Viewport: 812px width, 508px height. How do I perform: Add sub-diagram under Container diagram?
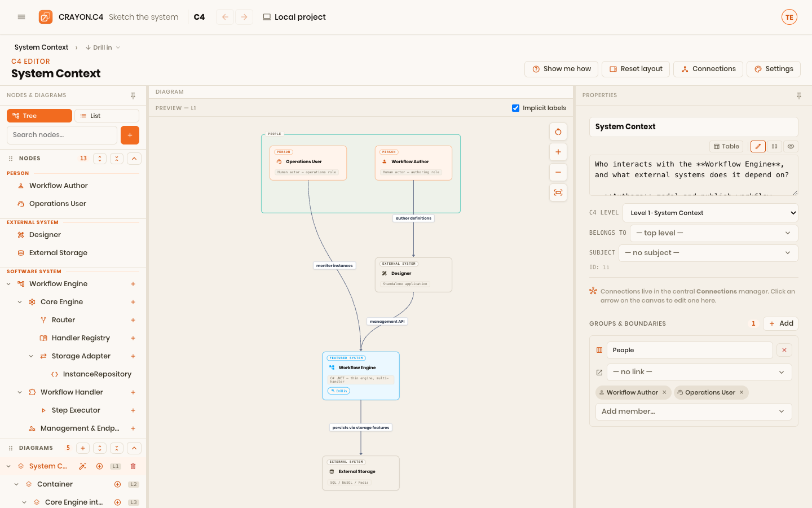point(117,484)
